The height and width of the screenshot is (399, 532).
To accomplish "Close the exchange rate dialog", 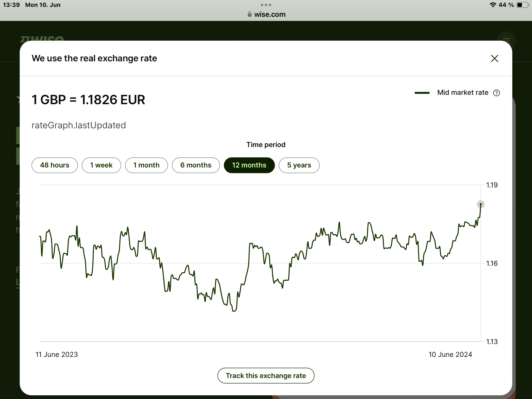I will (494, 59).
